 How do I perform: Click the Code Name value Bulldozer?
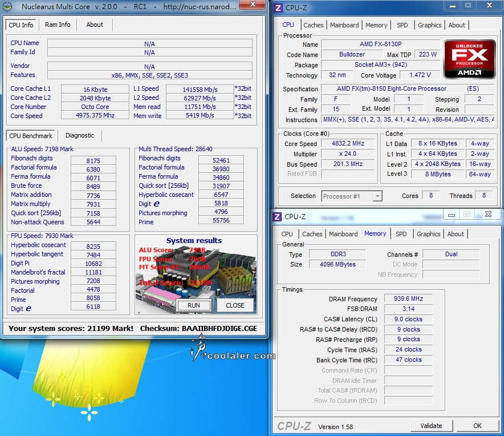click(352, 54)
